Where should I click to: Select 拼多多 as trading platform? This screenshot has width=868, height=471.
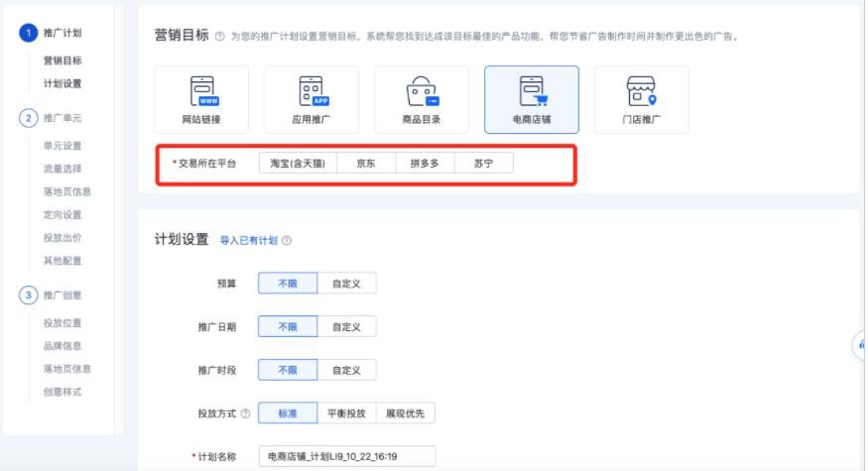click(x=425, y=163)
